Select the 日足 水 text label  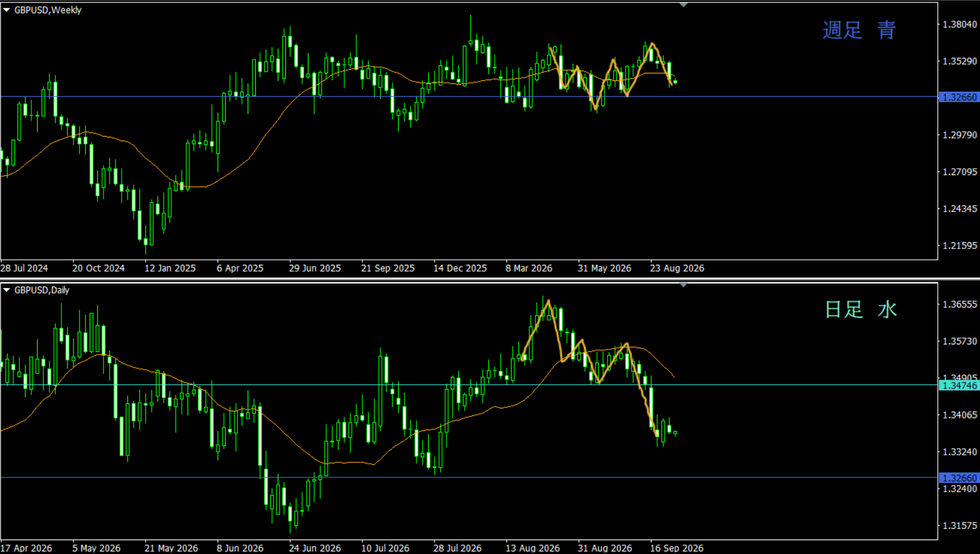(x=860, y=309)
